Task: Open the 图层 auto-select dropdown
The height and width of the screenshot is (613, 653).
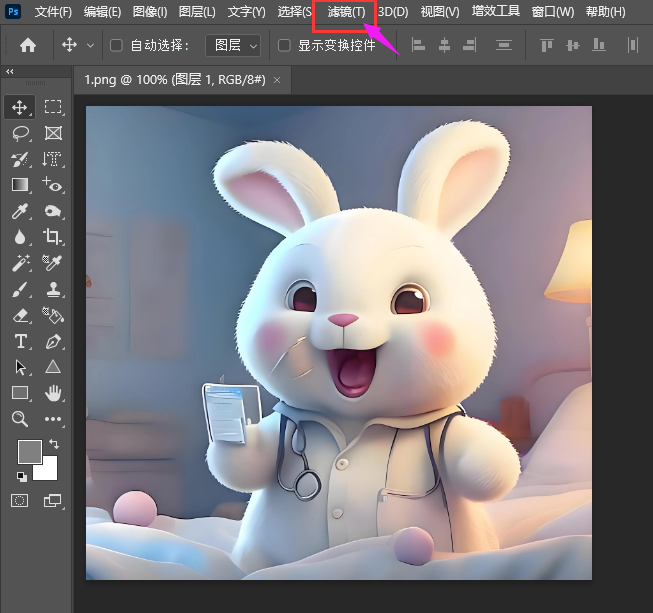Action: (x=233, y=45)
